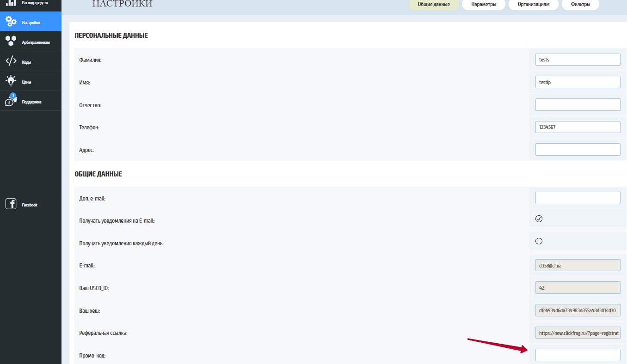627x364 pixels.
Task: Focus the Промо-код input field
Action: (578, 355)
